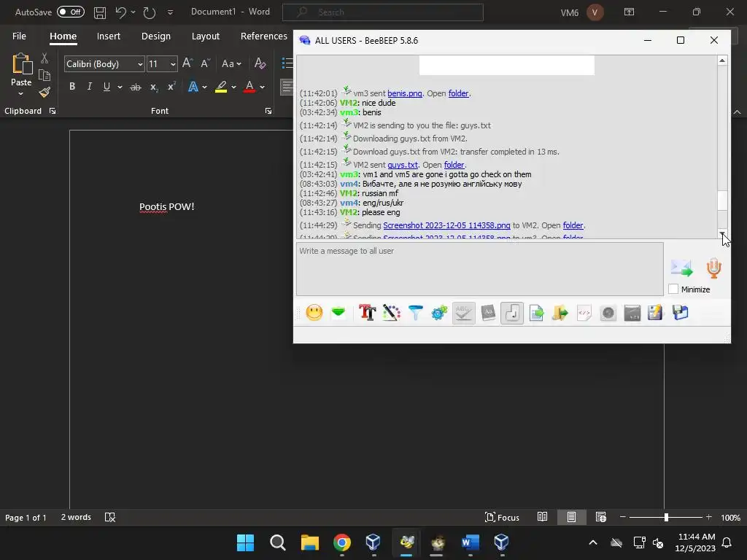747x560 pixels.
Task: Check the Minimize checkbox in BeeBEEP
Action: (x=673, y=289)
